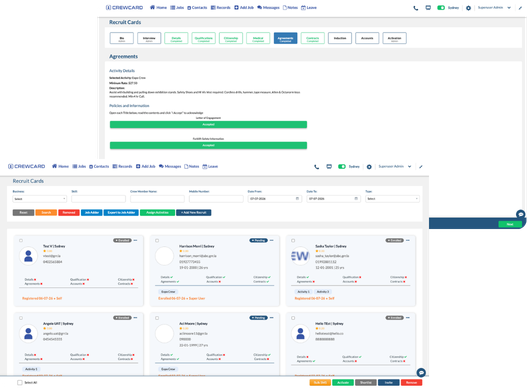Click the green Assign Activities button
The image size is (527, 388).
pyautogui.click(x=157, y=212)
